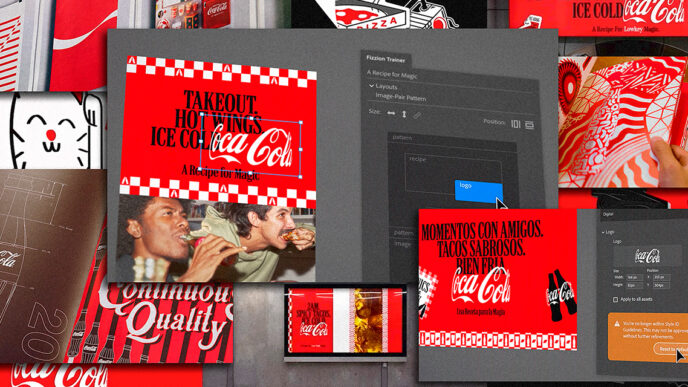The width and height of the screenshot is (688, 387).
Task: Open the Fizzion Trainer tab
Action: point(386,59)
